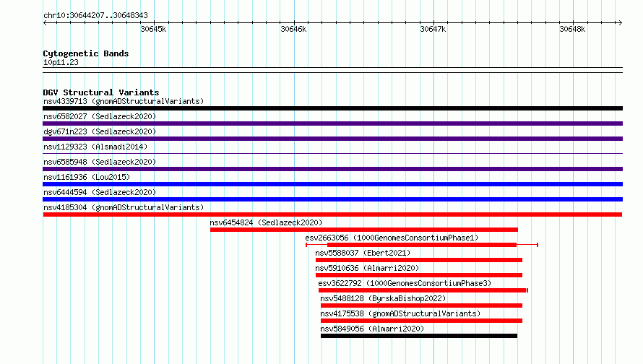Screen dimensions: 643x364
Task: Open the nsv6582027 (Sedlazeck2020) label
Action: pos(100,116)
